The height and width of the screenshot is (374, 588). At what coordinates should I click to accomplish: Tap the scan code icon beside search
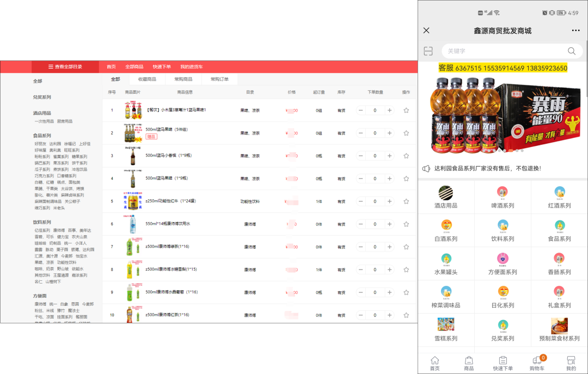coord(428,51)
